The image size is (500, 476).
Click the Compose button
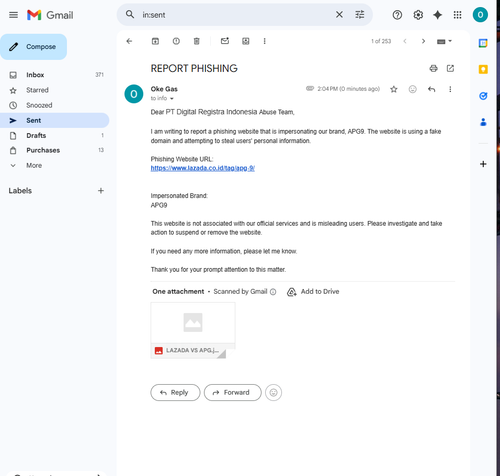pyautogui.click(x=33, y=47)
